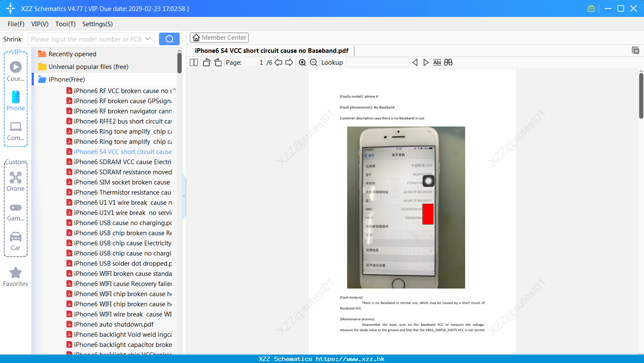Select the Computer category icon
This screenshot has width=644, height=363.
tap(16, 131)
